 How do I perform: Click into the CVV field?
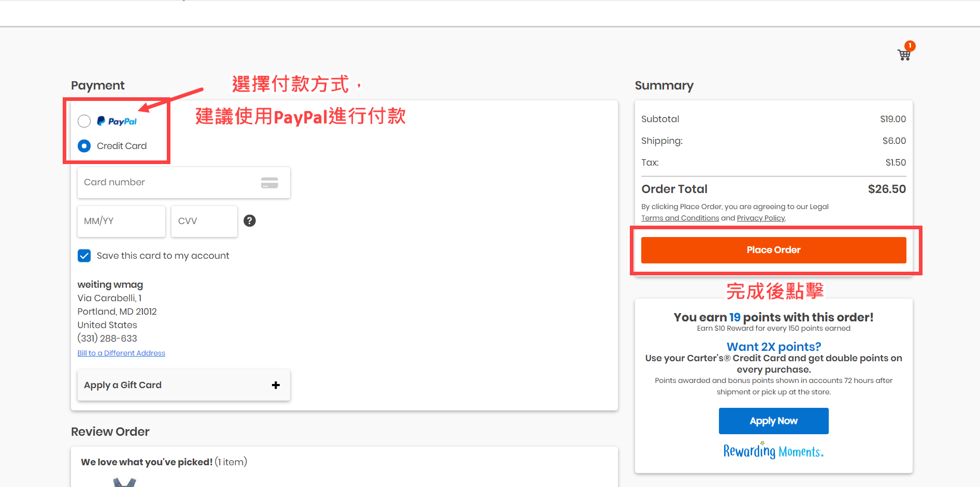pyautogui.click(x=204, y=222)
